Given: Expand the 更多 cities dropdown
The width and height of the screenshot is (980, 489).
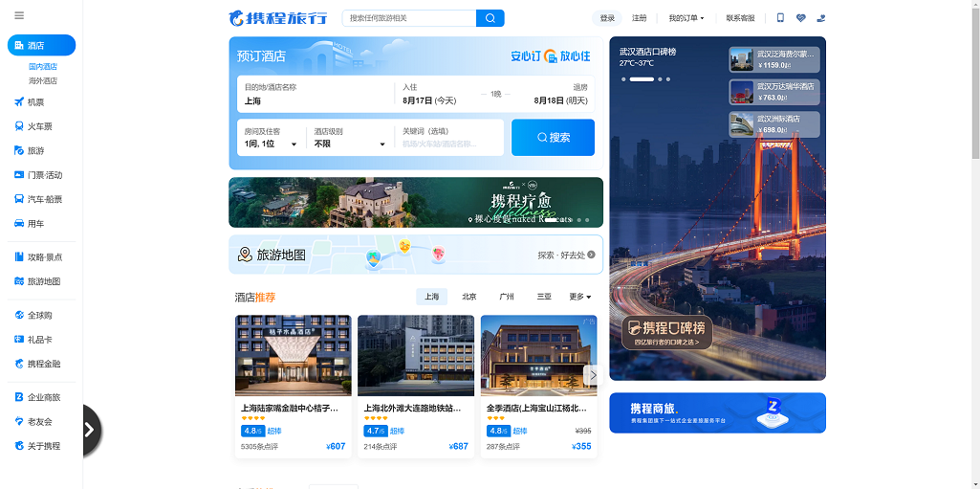Looking at the screenshot, I should [x=579, y=297].
